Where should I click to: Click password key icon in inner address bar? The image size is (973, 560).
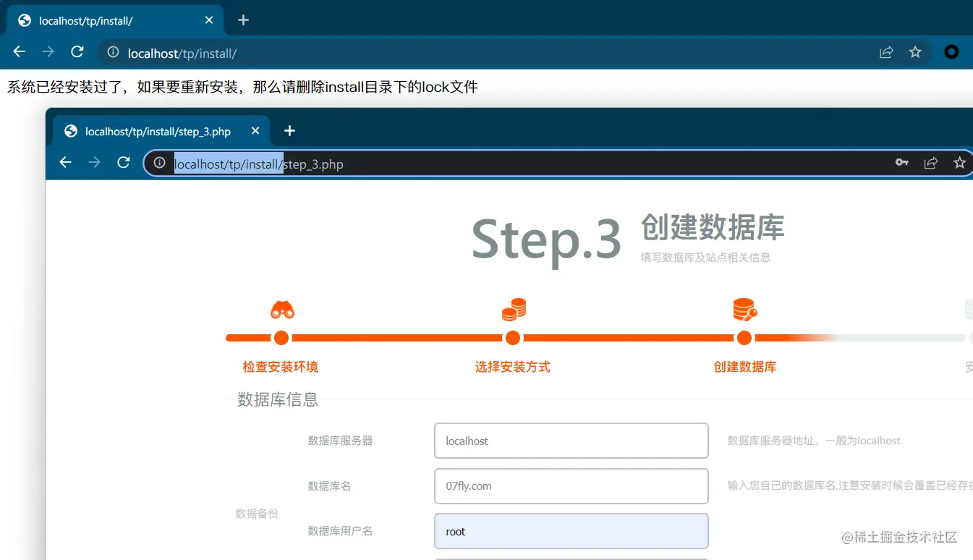(902, 163)
